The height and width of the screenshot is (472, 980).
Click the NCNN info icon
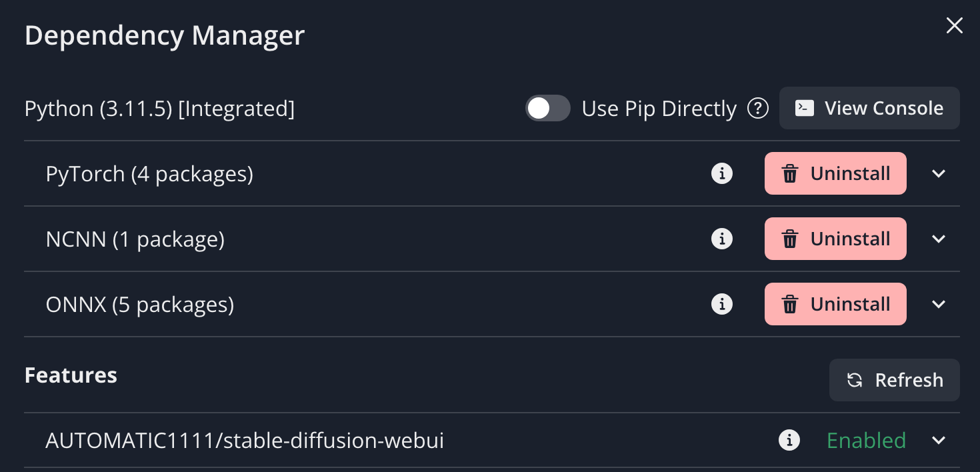pos(722,239)
